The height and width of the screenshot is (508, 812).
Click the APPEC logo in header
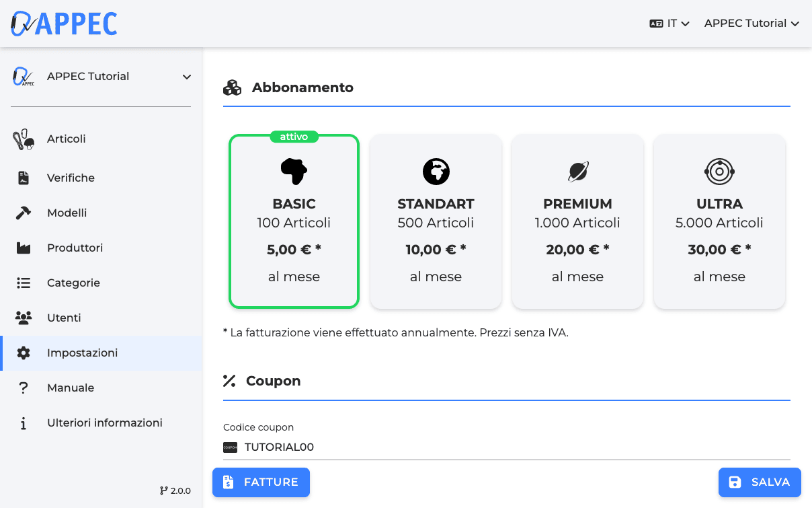pos(65,24)
